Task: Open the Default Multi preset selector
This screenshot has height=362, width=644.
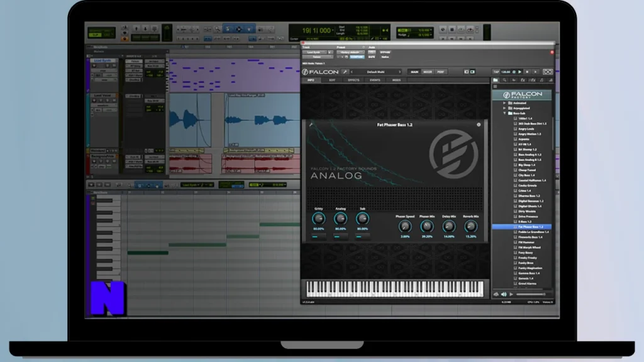Action: (x=376, y=72)
